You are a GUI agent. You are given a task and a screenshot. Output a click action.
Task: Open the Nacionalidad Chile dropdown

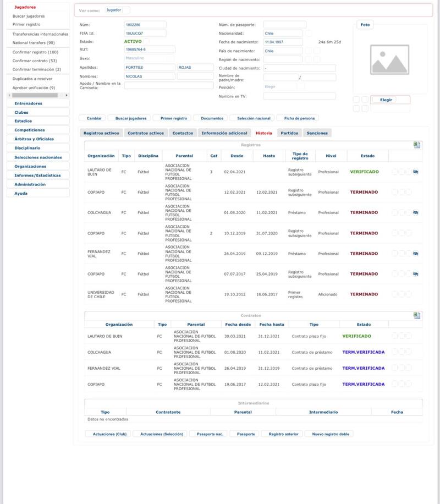pos(283,34)
